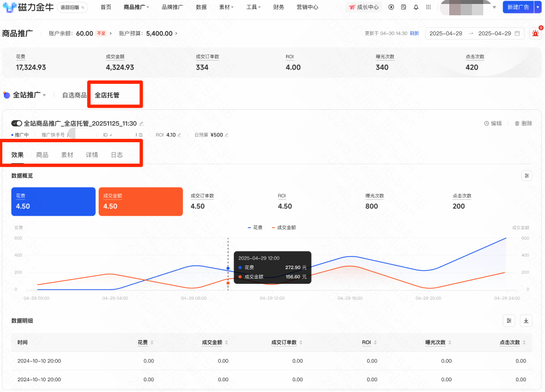Download the 数据明细 table
The width and height of the screenshot is (545, 392).
point(526,321)
